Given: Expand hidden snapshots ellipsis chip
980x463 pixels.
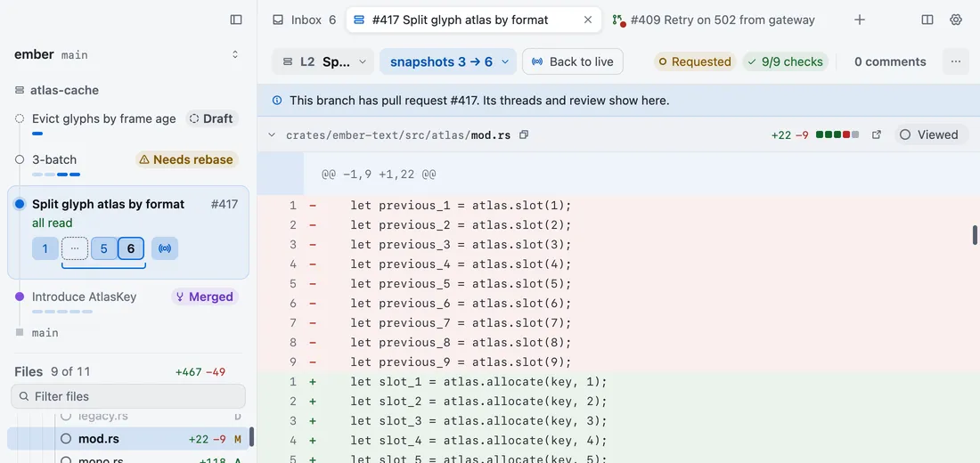Looking at the screenshot, I should (74, 248).
